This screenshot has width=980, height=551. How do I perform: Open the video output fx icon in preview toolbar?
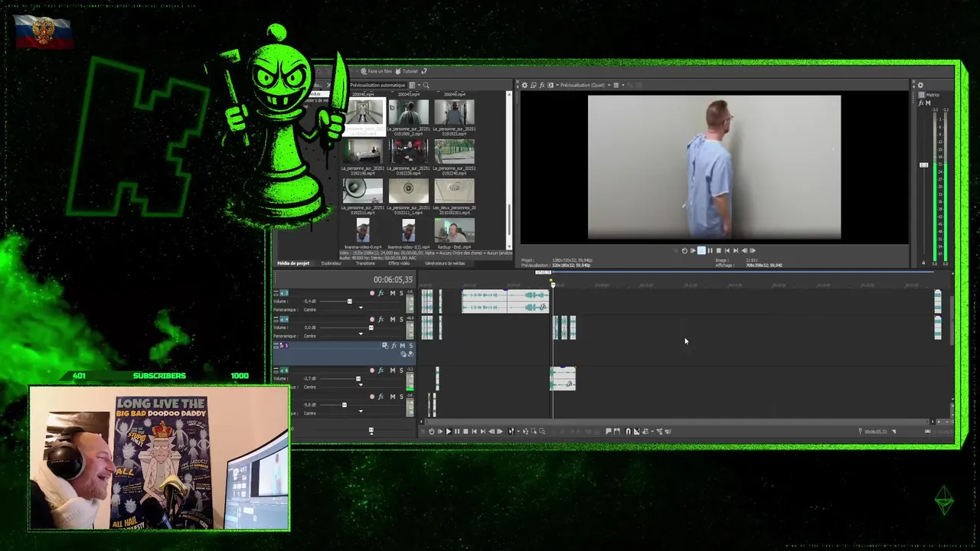[542, 85]
